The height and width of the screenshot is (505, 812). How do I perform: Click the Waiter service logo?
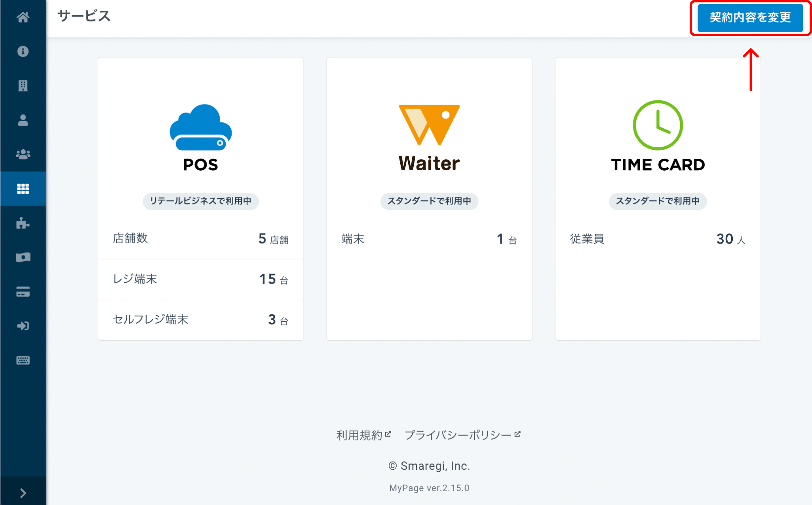coord(429,125)
